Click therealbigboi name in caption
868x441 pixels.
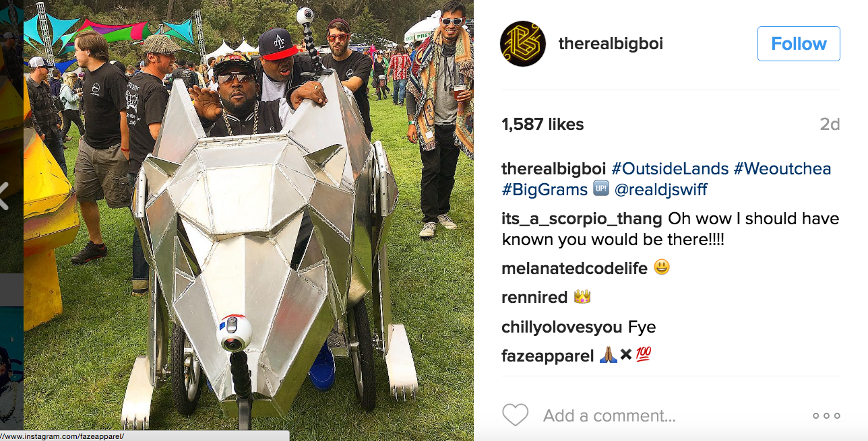point(554,168)
